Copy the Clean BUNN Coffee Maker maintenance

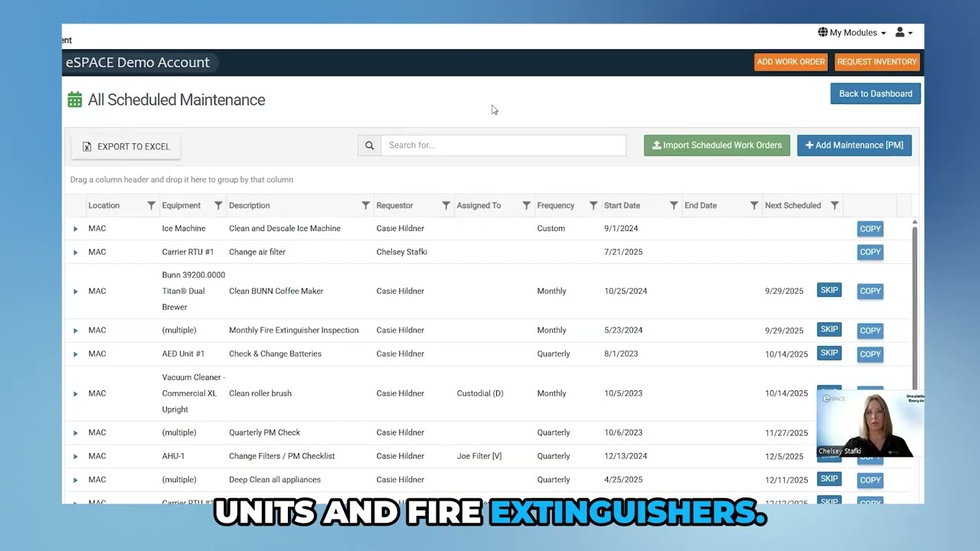click(x=870, y=291)
